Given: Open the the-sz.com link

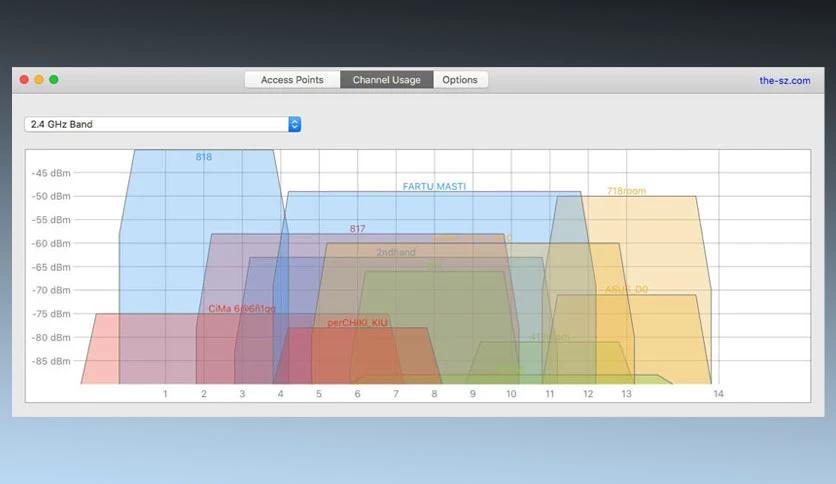Looking at the screenshot, I should [784, 80].
